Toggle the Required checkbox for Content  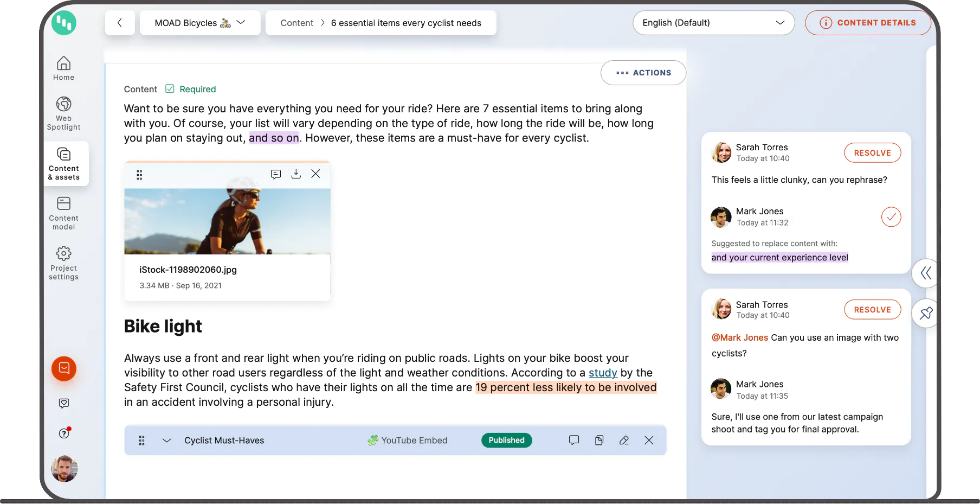[x=170, y=89]
